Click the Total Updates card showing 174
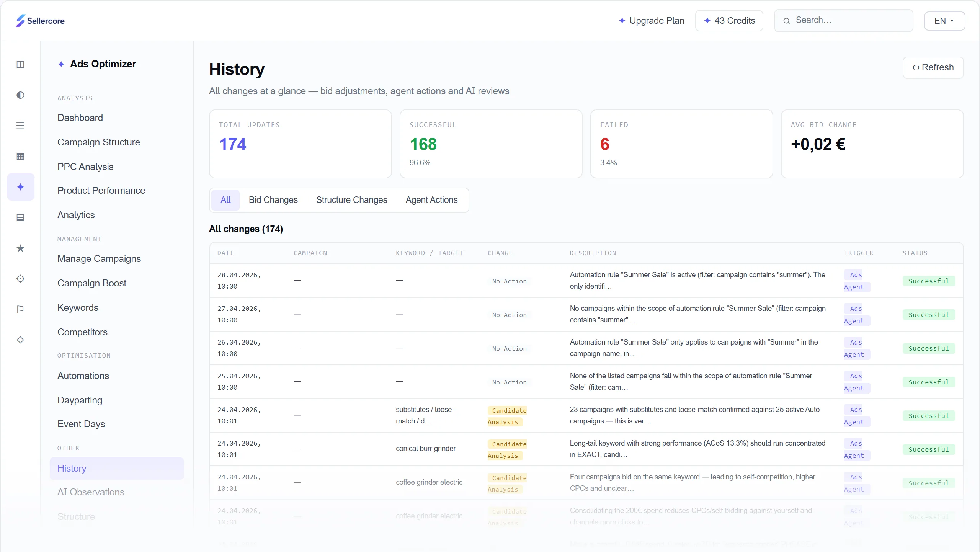The width and height of the screenshot is (980, 552). coord(301,144)
